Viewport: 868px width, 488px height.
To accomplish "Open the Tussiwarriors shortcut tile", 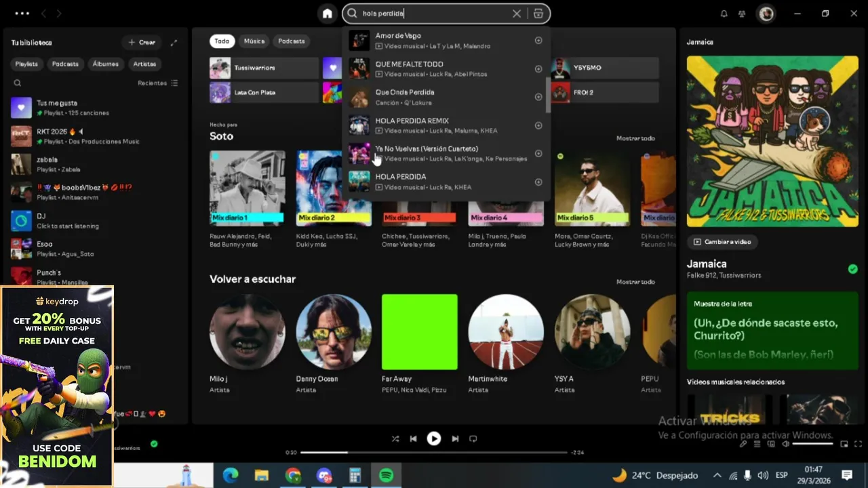I will (x=264, y=68).
